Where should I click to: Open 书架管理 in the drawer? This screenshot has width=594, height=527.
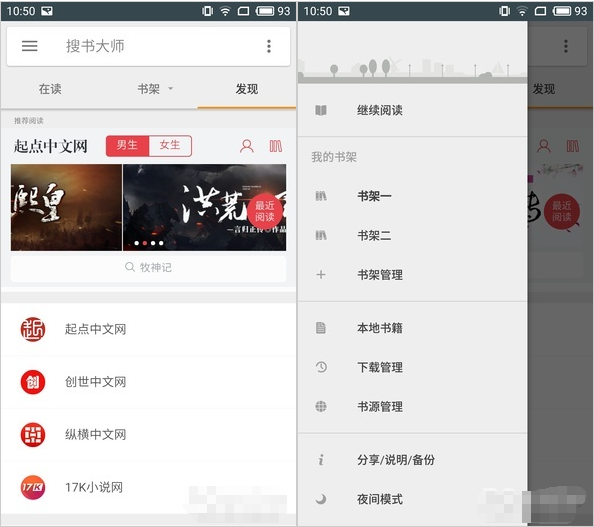[413, 275]
